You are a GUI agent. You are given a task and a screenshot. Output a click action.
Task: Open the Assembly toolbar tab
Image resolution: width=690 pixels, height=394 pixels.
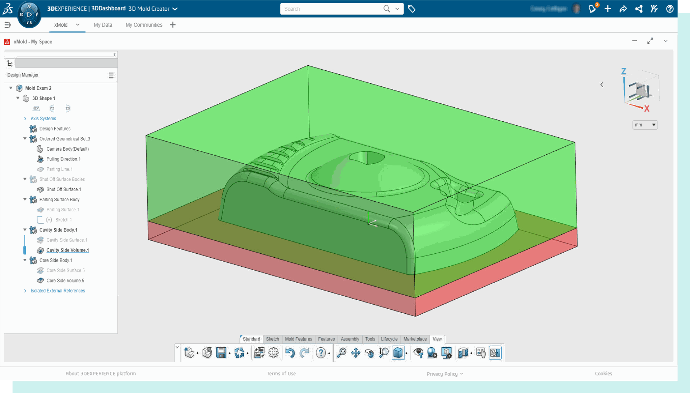pos(350,339)
